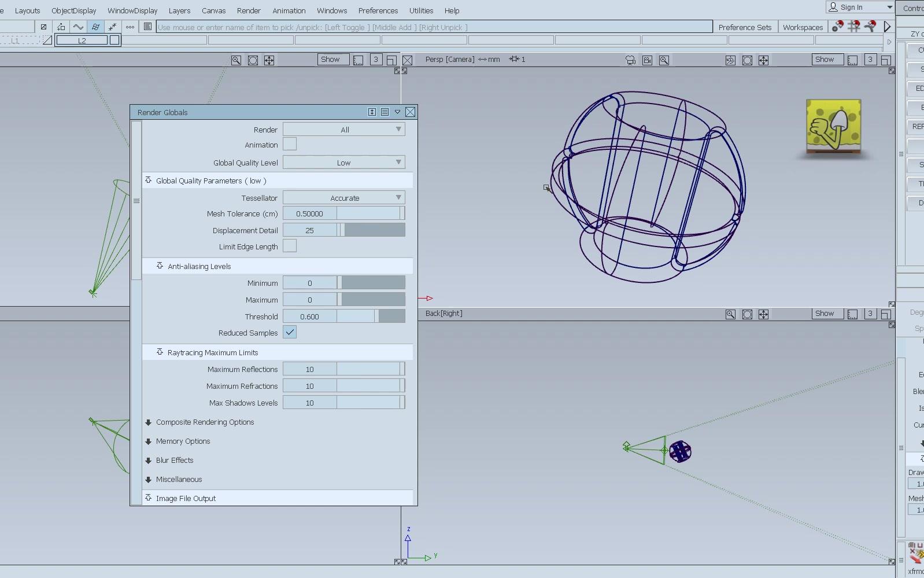Viewport: 924px width, 578px height.
Task: Click the camera icon in Persp viewport header
Action: [x=630, y=60]
